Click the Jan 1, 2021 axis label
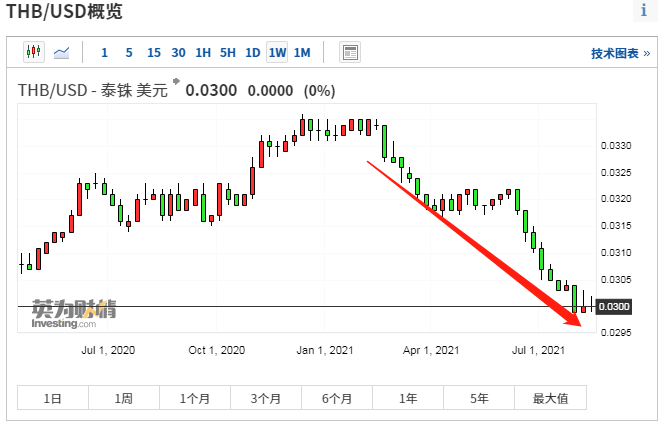Image resolution: width=665 pixels, height=426 pixels. (x=325, y=350)
